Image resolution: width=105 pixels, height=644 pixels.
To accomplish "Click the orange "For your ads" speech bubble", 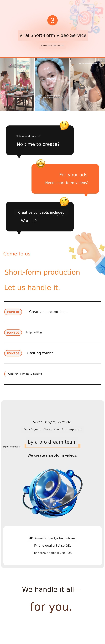I will pos(65,179).
